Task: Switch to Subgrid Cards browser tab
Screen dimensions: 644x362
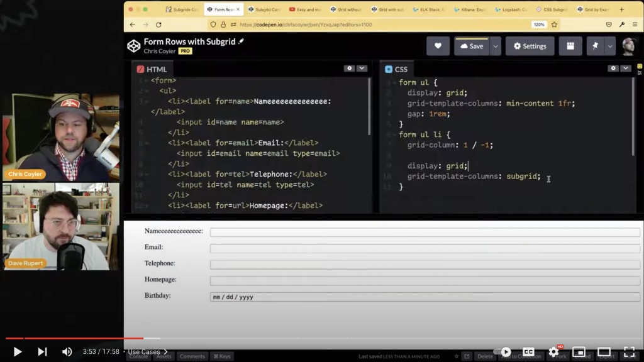Action: click(x=264, y=9)
